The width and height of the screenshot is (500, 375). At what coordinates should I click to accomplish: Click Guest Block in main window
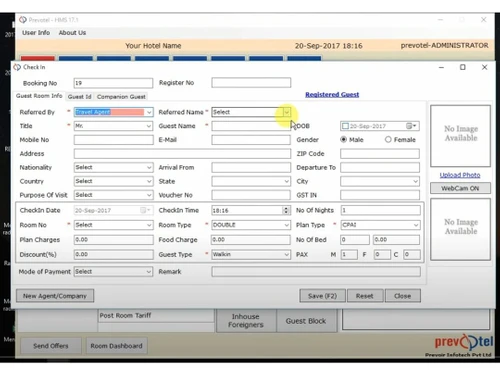pos(306,321)
